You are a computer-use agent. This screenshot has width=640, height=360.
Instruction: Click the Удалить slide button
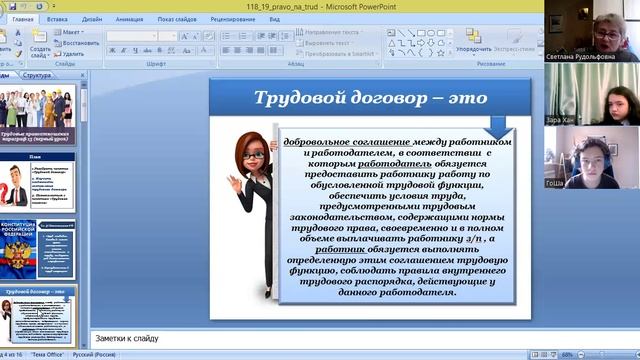(69, 54)
